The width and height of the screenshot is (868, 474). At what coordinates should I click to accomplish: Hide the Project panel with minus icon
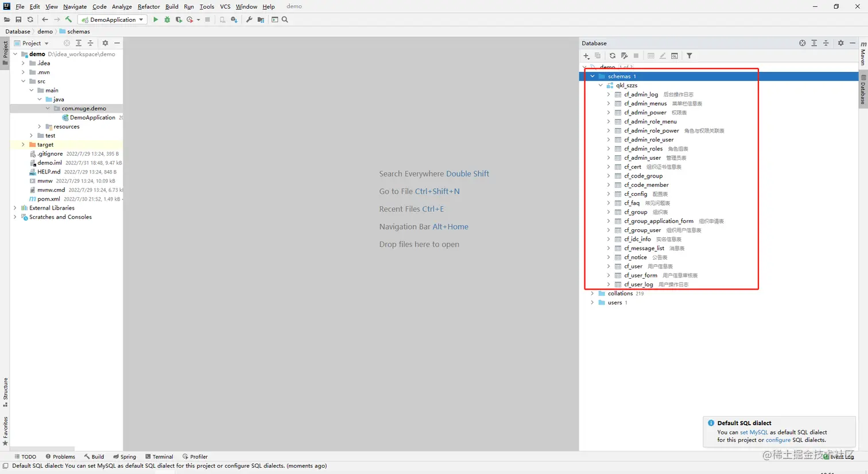coord(117,43)
